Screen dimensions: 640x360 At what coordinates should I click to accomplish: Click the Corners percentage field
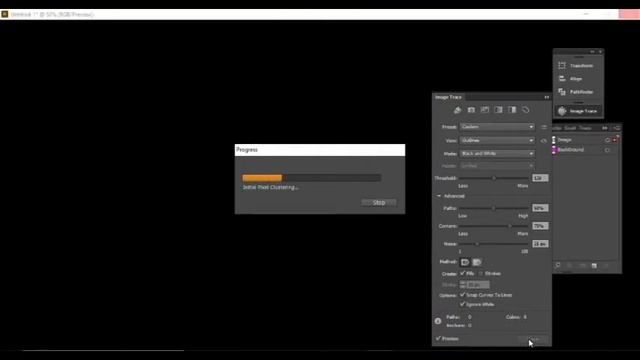click(540, 226)
